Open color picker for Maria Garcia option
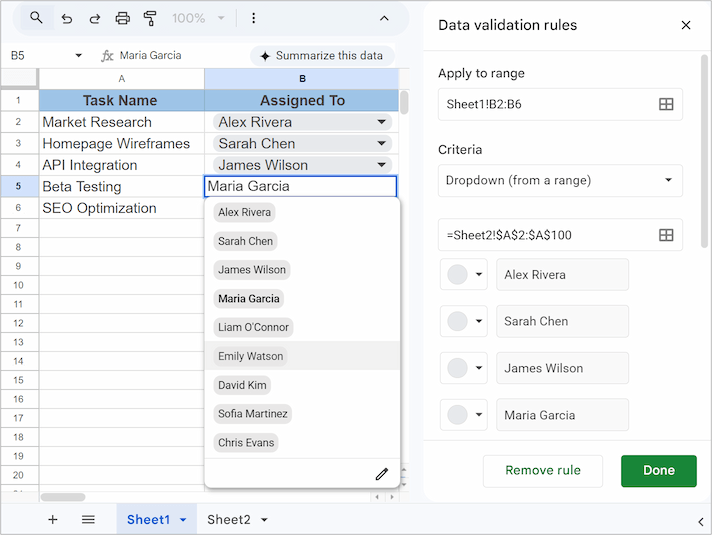712x535 pixels. (464, 415)
